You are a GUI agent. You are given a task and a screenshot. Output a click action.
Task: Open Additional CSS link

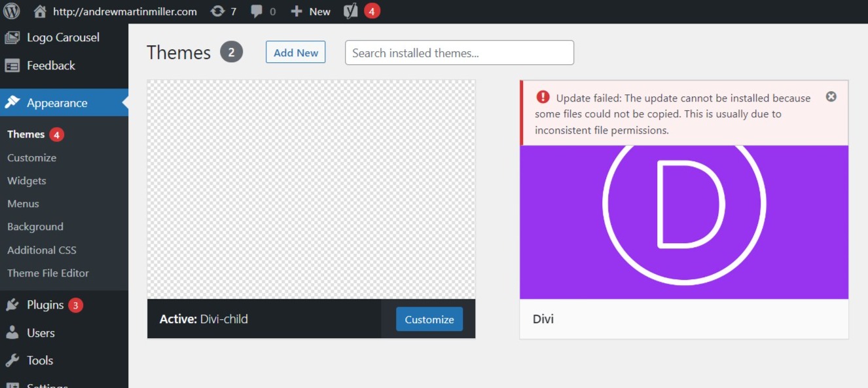click(x=42, y=250)
